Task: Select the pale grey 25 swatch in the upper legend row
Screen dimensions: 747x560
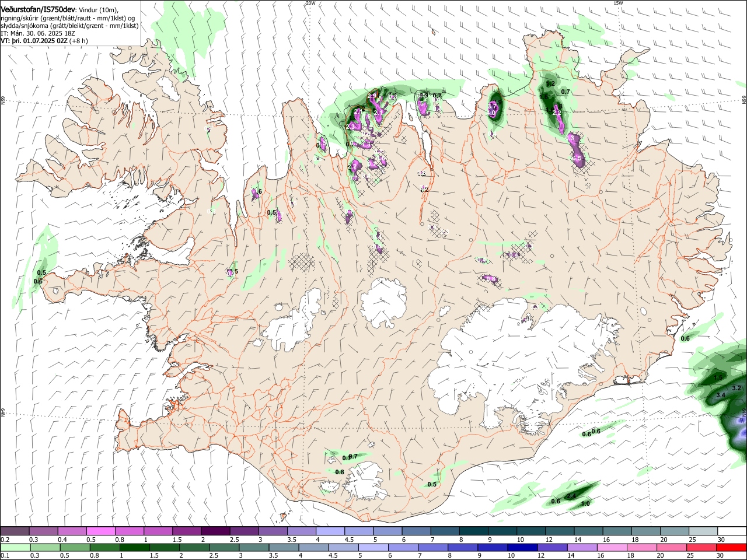Action: (704, 531)
